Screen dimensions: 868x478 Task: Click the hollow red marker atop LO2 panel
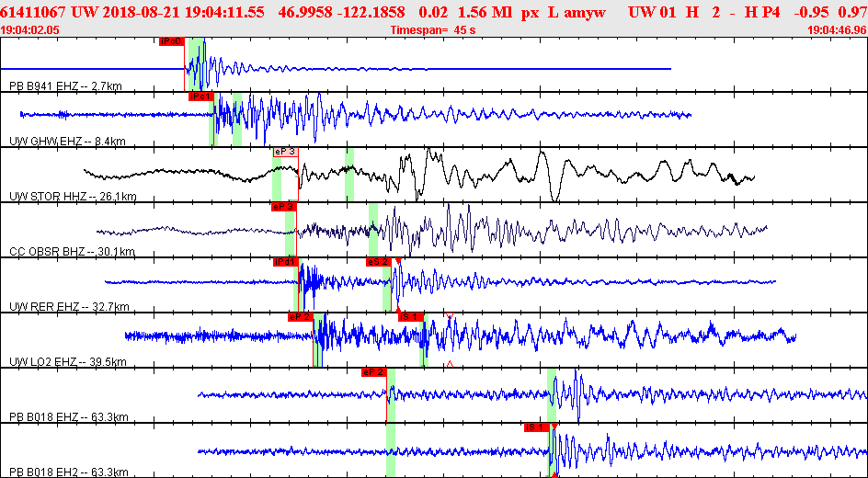click(450, 316)
